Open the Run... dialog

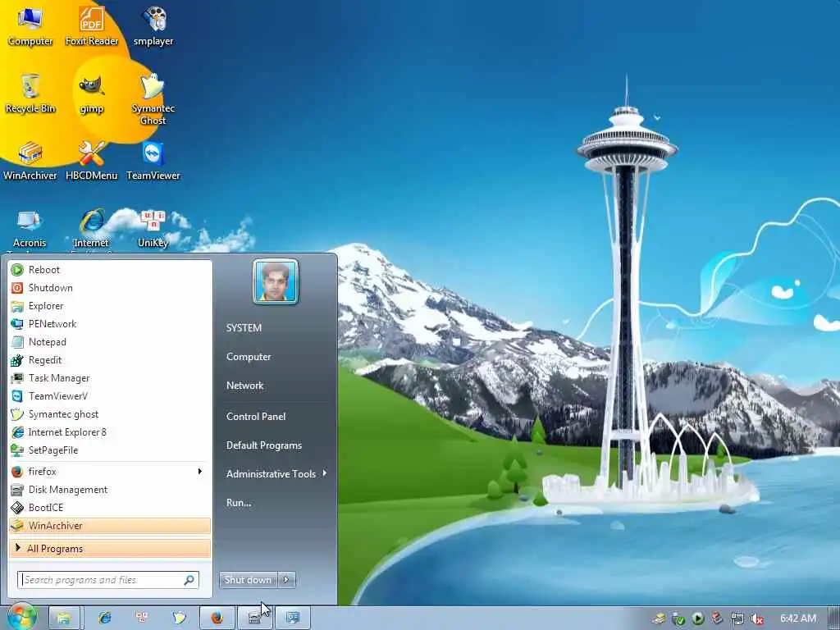239,503
